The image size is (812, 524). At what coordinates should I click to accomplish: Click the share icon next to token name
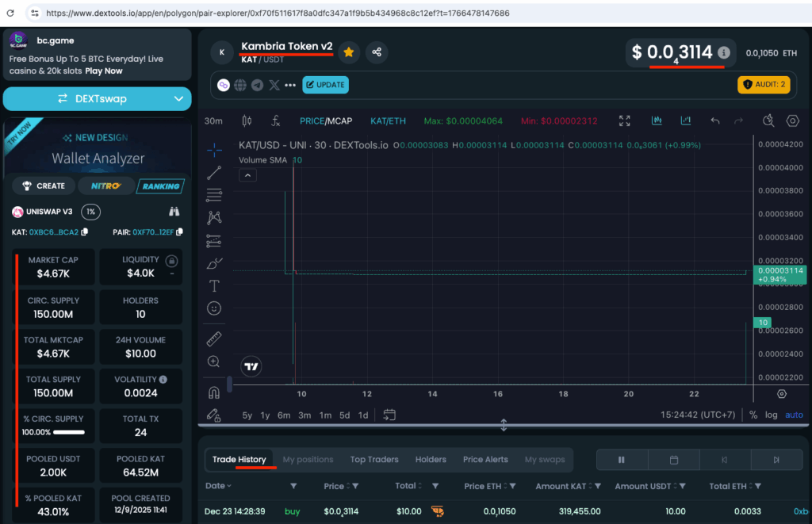pyautogui.click(x=376, y=52)
